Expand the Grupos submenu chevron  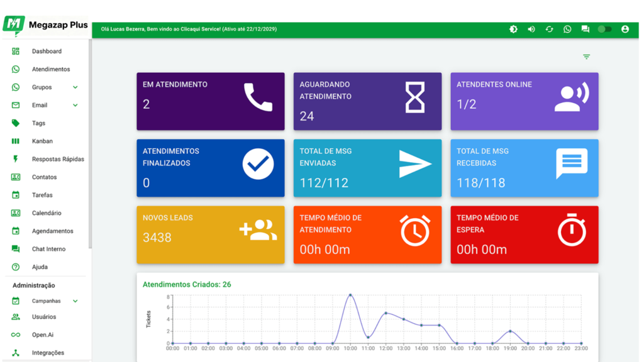(x=75, y=87)
